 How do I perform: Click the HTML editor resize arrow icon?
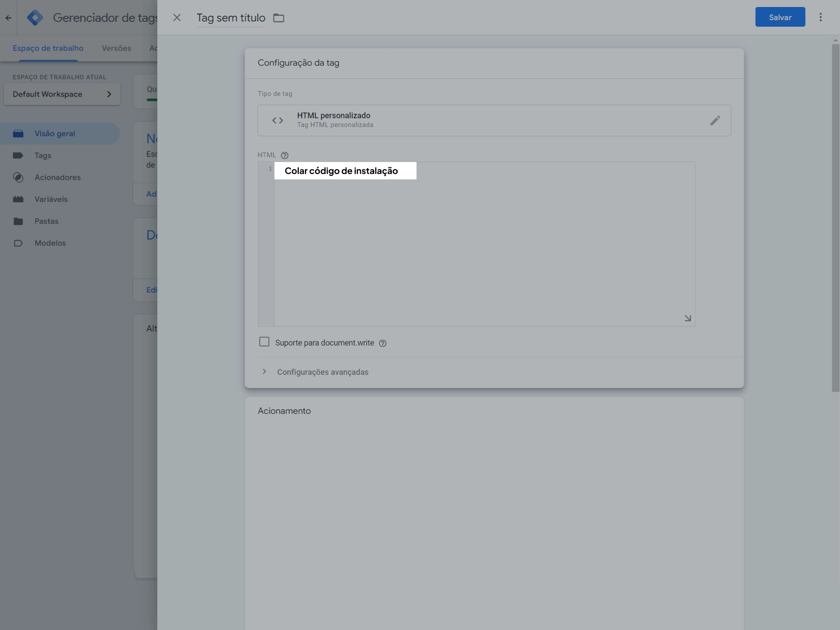687,318
